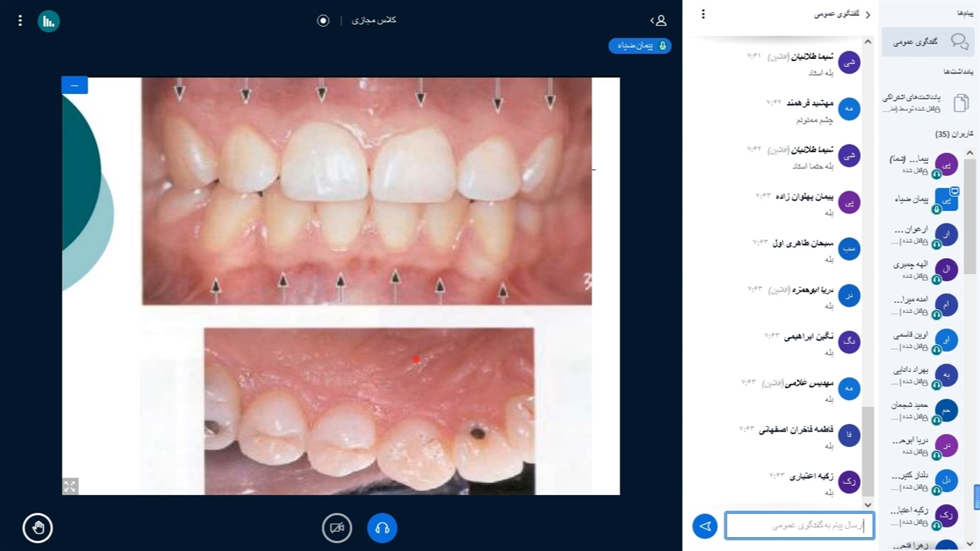
Task: Toggle the users list panel icon
Action: point(658,21)
